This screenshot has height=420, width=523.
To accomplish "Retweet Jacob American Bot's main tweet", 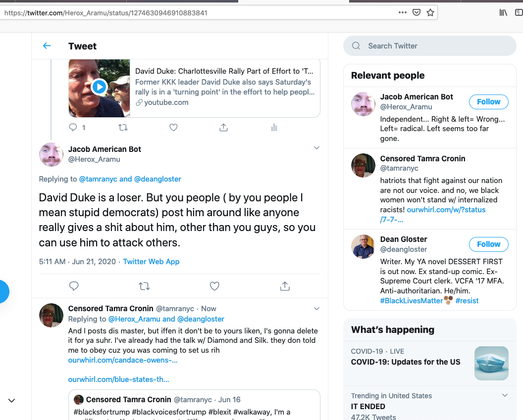I will (x=144, y=286).
